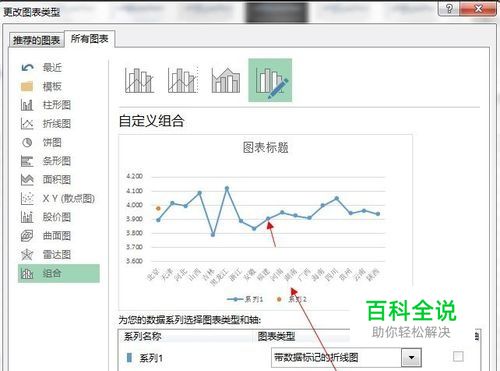Click the 自定义组合 heading

[x=152, y=121]
